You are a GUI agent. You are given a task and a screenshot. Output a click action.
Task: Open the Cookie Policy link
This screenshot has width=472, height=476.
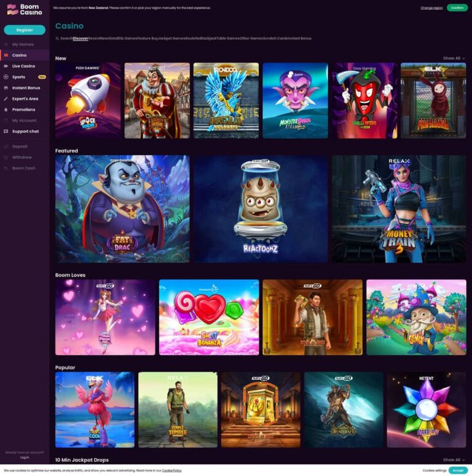coord(171,470)
